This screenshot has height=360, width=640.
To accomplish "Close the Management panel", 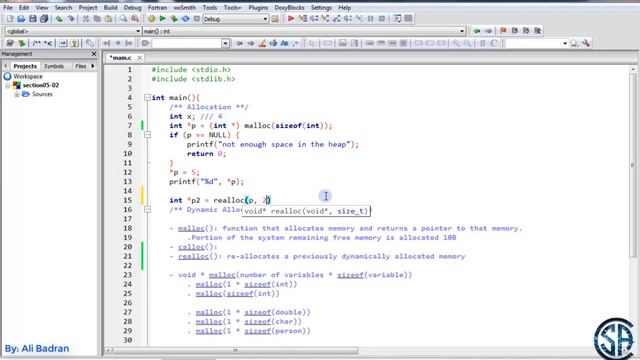I will point(94,54).
